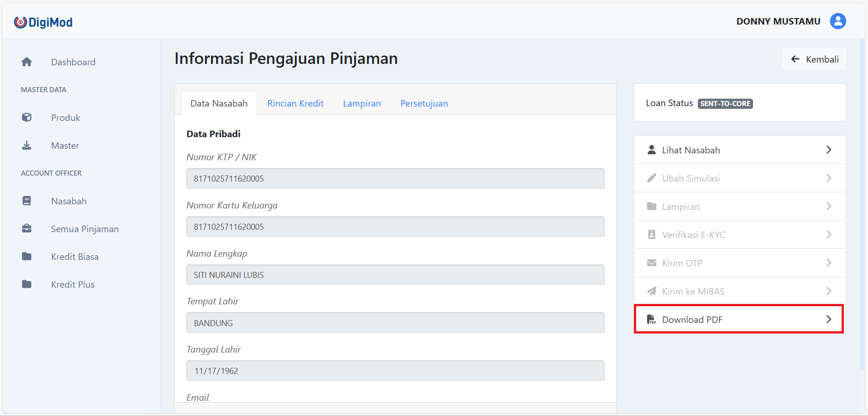Select the Produk box icon

[x=27, y=118]
